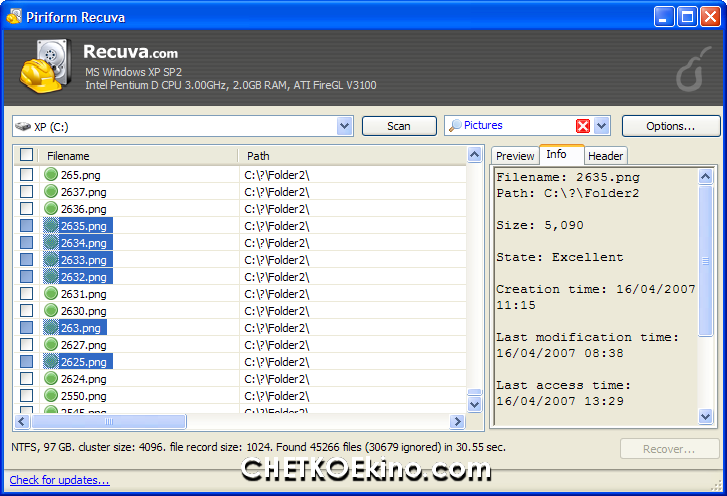Click Info panel scroll up arrow
The height and width of the screenshot is (496, 727).
click(705, 177)
